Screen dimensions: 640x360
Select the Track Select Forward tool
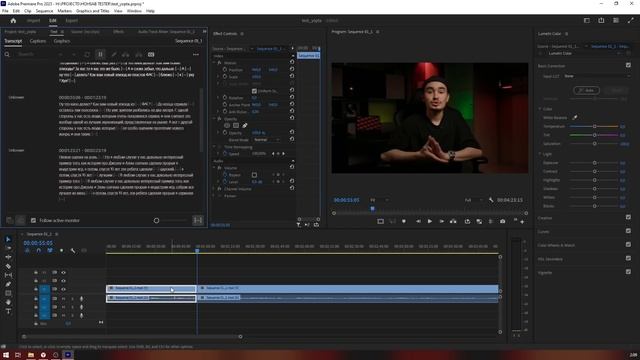click(x=8, y=248)
